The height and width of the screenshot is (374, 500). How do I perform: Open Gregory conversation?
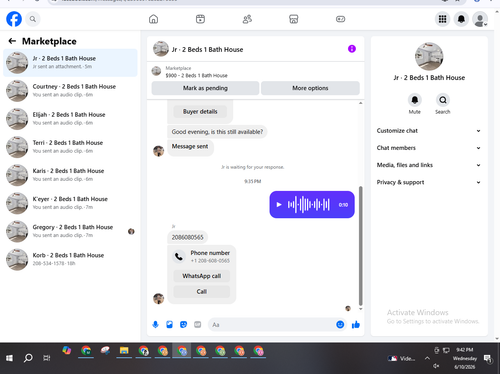[70, 231]
